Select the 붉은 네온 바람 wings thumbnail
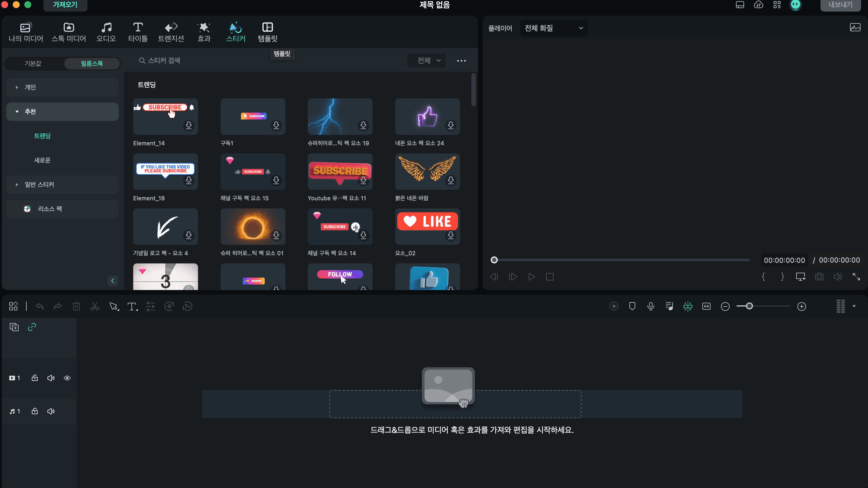868x488 pixels. pos(427,171)
